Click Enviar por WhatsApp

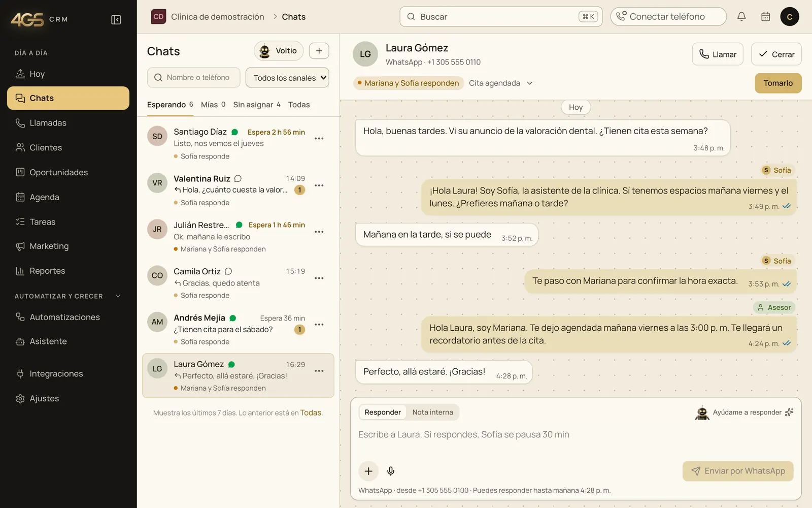(738, 471)
